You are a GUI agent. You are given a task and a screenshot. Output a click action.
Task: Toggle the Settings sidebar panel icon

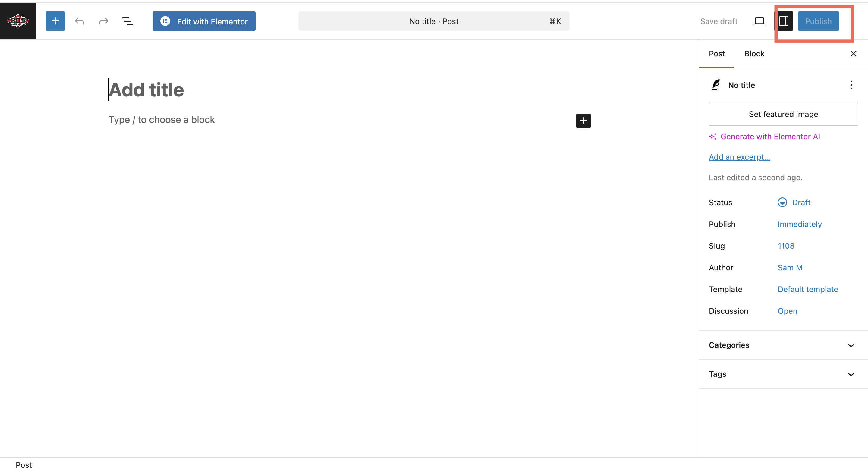783,21
